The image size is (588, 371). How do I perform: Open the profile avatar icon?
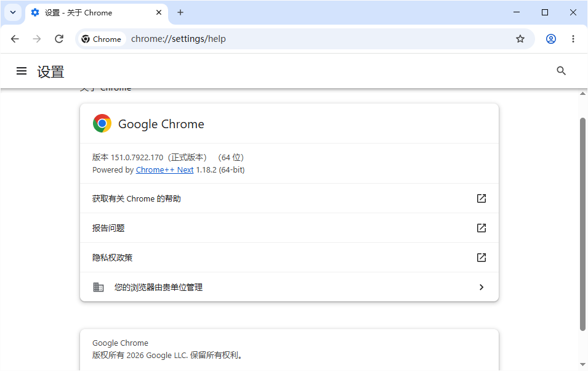551,39
